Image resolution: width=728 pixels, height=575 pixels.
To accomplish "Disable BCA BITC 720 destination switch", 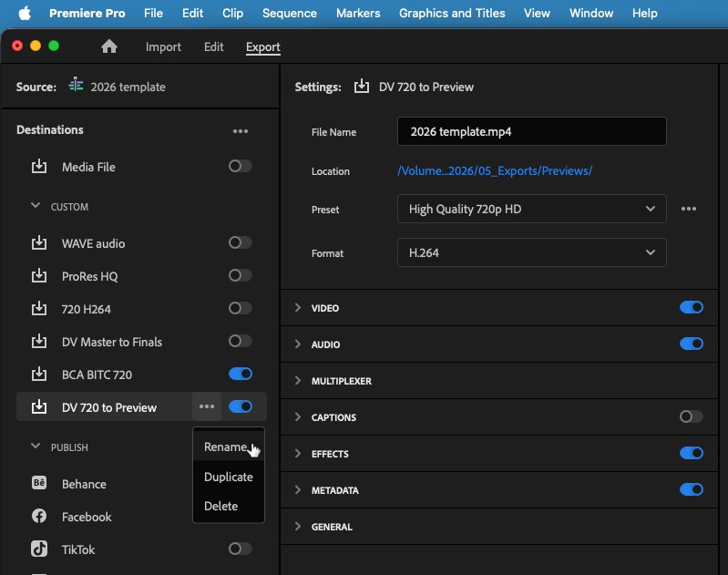I will click(x=240, y=374).
